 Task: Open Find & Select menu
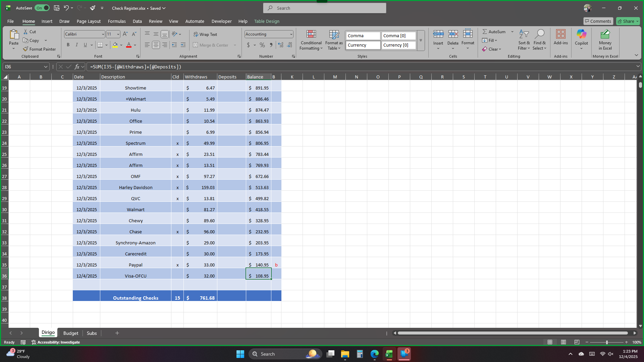[x=539, y=40]
